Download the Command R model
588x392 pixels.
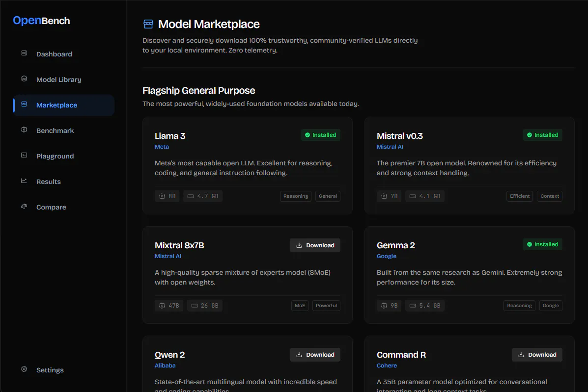pos(537,355)
